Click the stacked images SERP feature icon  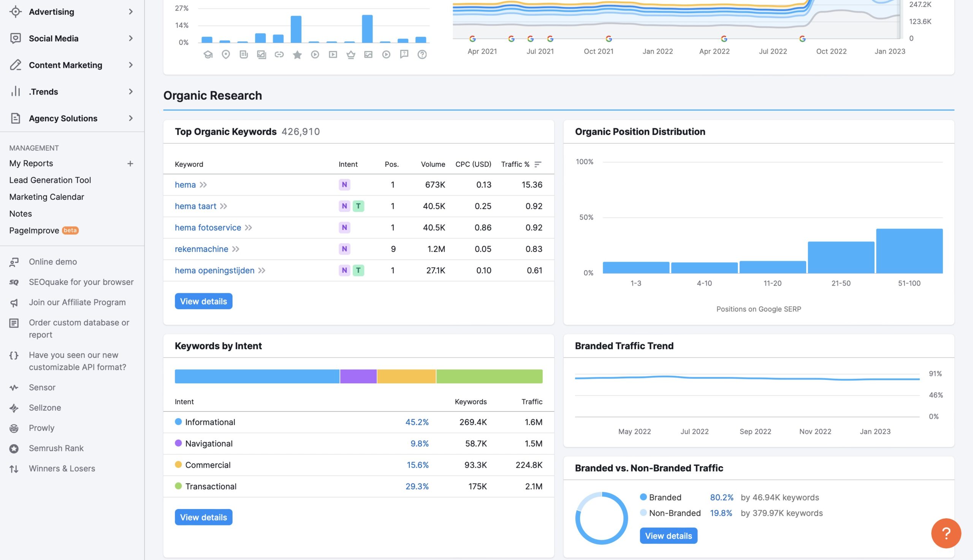[261, 55]
